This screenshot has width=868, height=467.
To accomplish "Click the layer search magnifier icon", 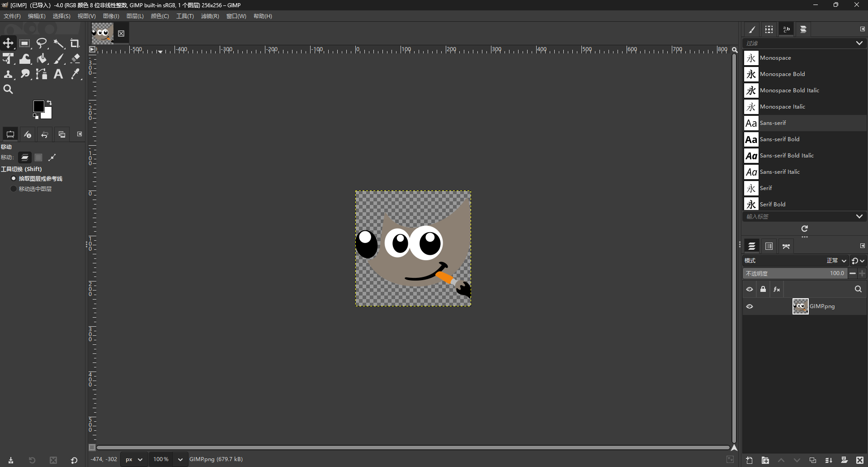I will pos(858,289).
